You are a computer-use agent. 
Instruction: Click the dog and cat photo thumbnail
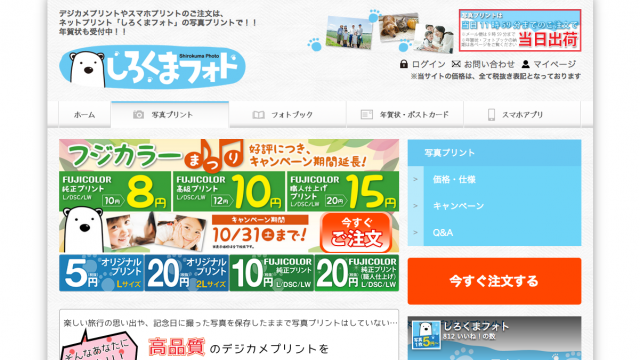point(399,27)
